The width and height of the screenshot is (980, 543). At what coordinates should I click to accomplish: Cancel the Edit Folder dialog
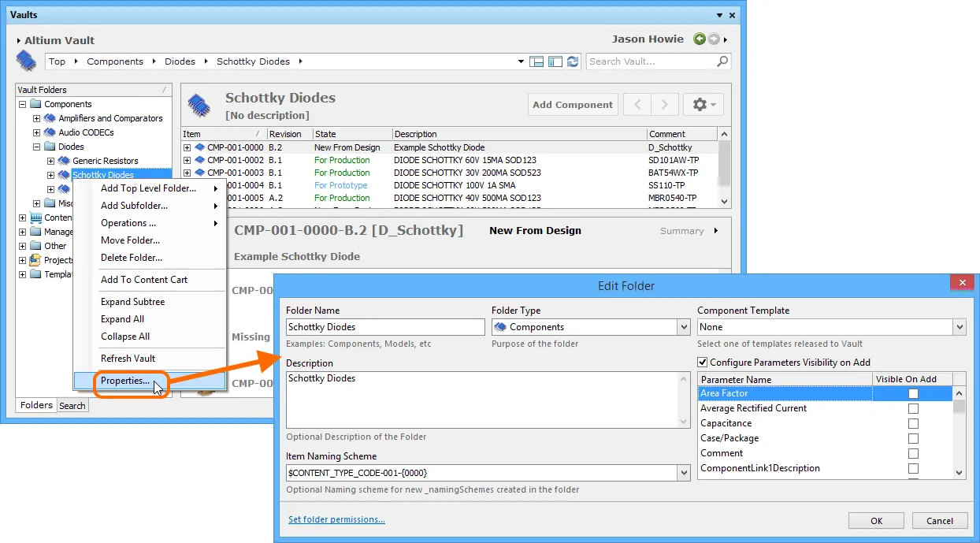pos(940,520)
